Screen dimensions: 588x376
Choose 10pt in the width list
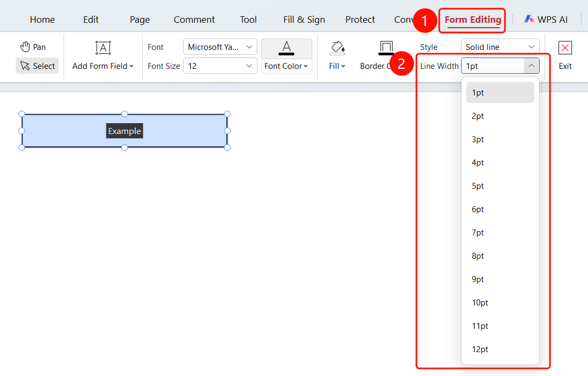point(500,303)
